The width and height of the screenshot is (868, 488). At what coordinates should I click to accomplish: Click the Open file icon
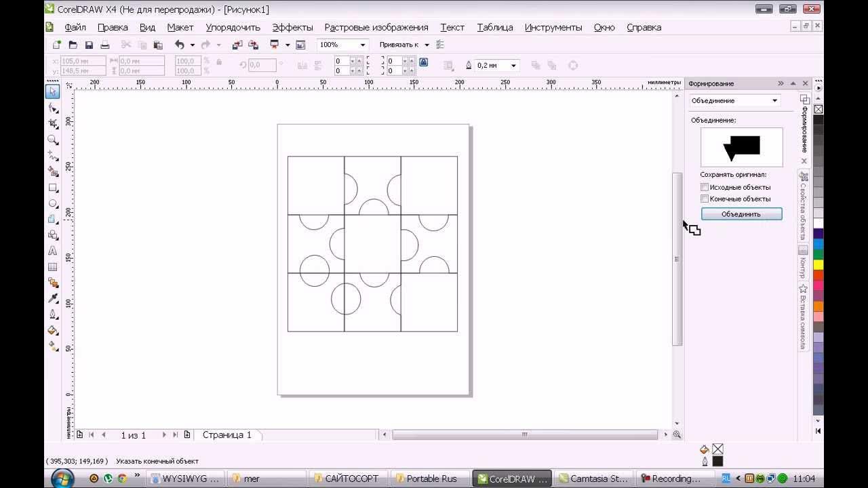coord(73,45)
